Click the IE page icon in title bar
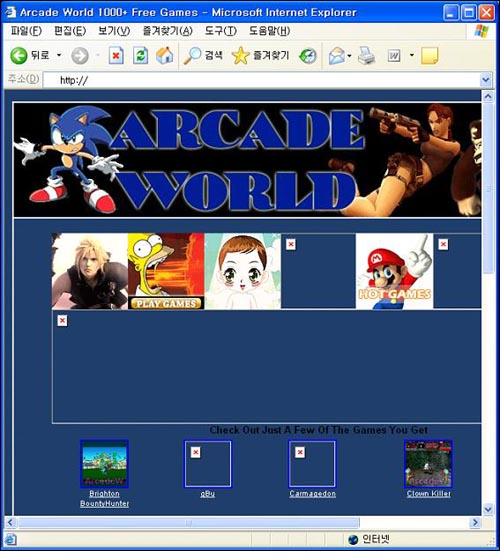This screenshot has height=551, width=500. (11, 12)
